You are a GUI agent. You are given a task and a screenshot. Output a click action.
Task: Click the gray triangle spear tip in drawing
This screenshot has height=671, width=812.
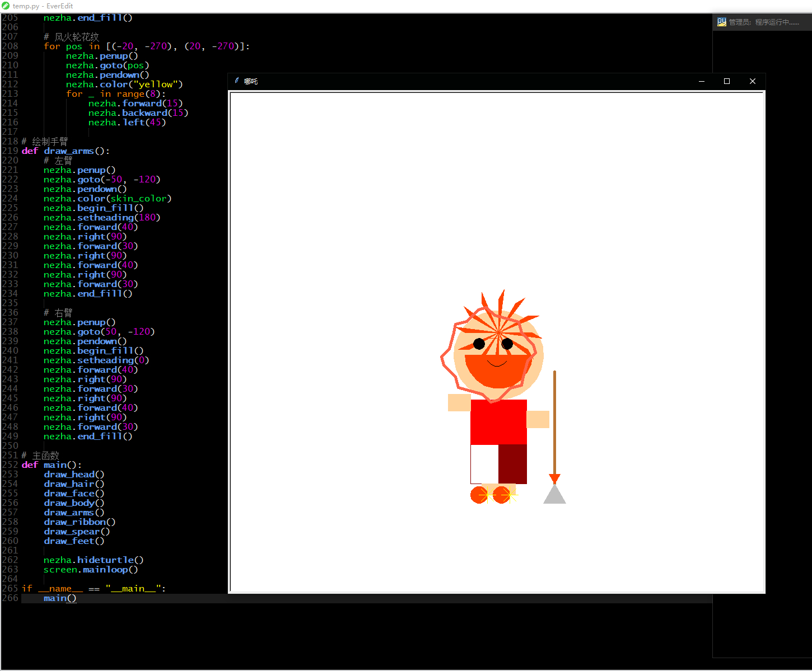[x=554, y=495]
